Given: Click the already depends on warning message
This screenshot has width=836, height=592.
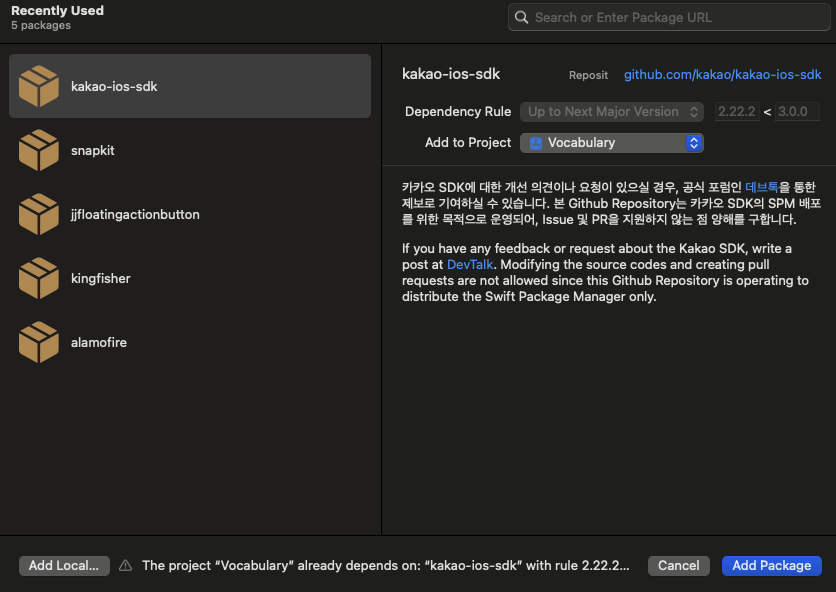Looking at the screenshot, I should [x=385, y=565].
